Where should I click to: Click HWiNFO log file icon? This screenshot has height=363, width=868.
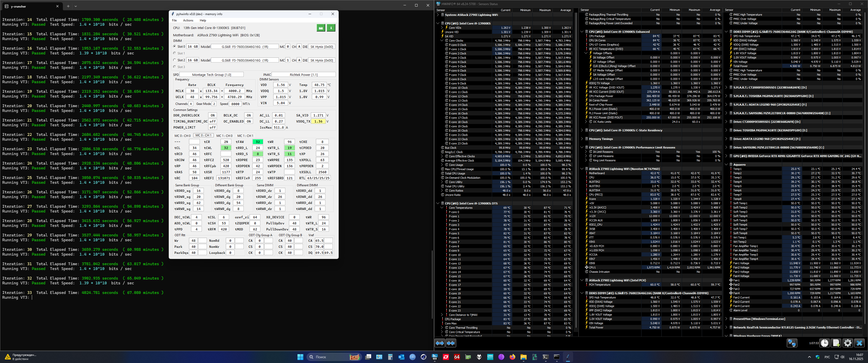[x=836, y=343]
